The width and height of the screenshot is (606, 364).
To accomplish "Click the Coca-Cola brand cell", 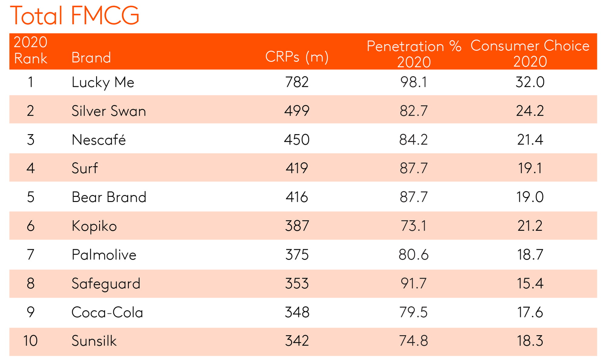I will coord(107,312).
